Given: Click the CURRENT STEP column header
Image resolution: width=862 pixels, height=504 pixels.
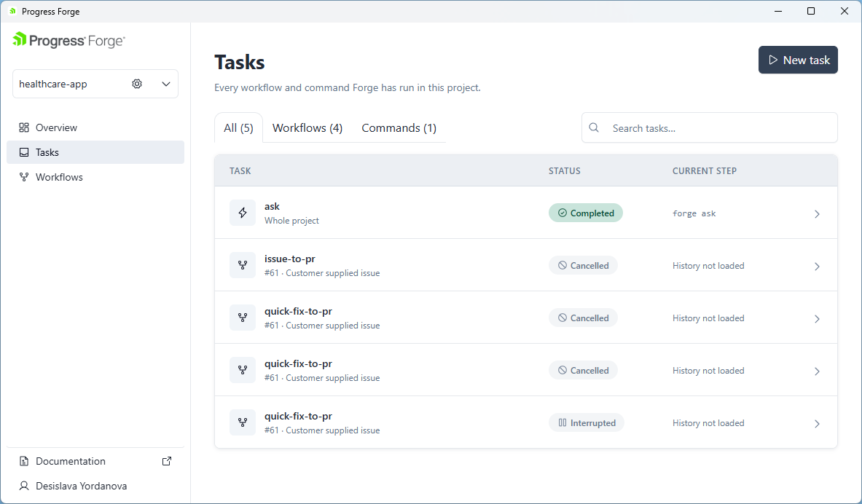Looking at the screenshot, I should 704,171.
